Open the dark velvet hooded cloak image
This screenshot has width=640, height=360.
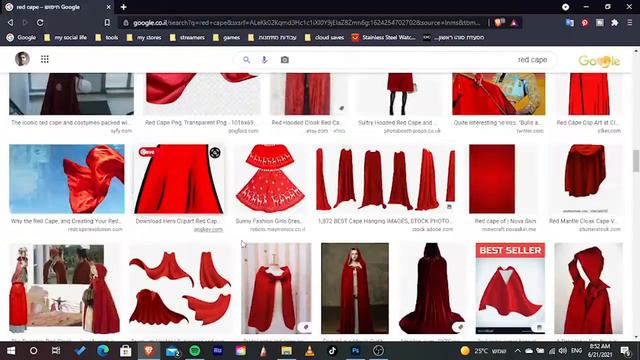tap(432, 288)
